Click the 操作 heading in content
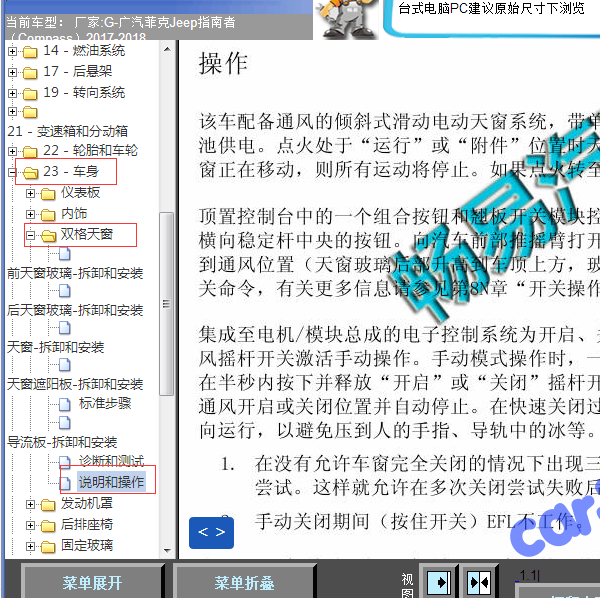600x598 pixels. coord(223,64)
